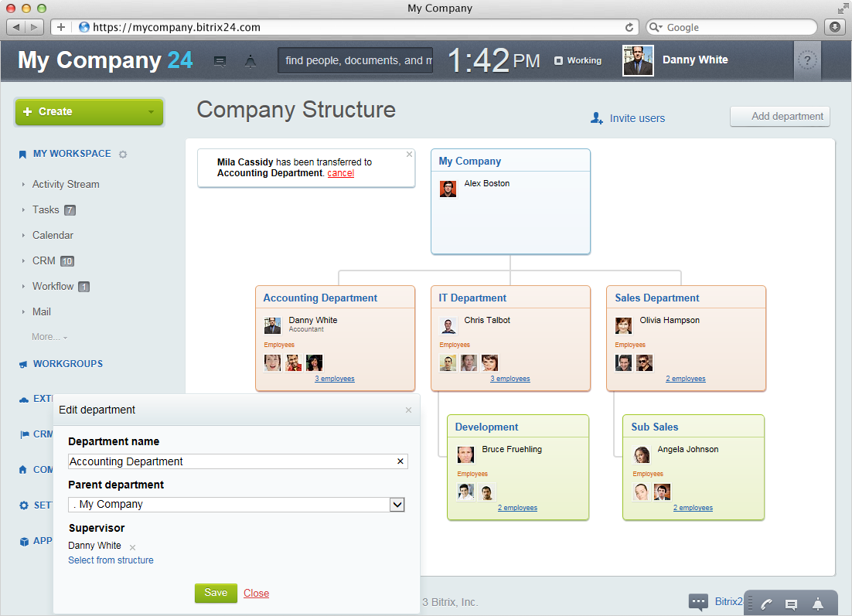Open Danny White's profile avatar
Viewport: 852px width, 616px height.
[637, 60]
